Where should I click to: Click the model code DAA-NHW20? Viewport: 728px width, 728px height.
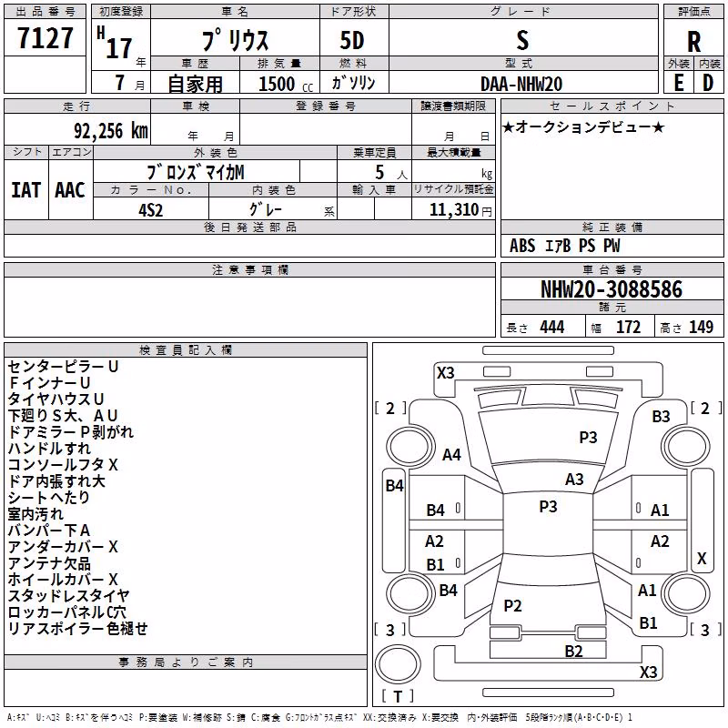point(521,84)
